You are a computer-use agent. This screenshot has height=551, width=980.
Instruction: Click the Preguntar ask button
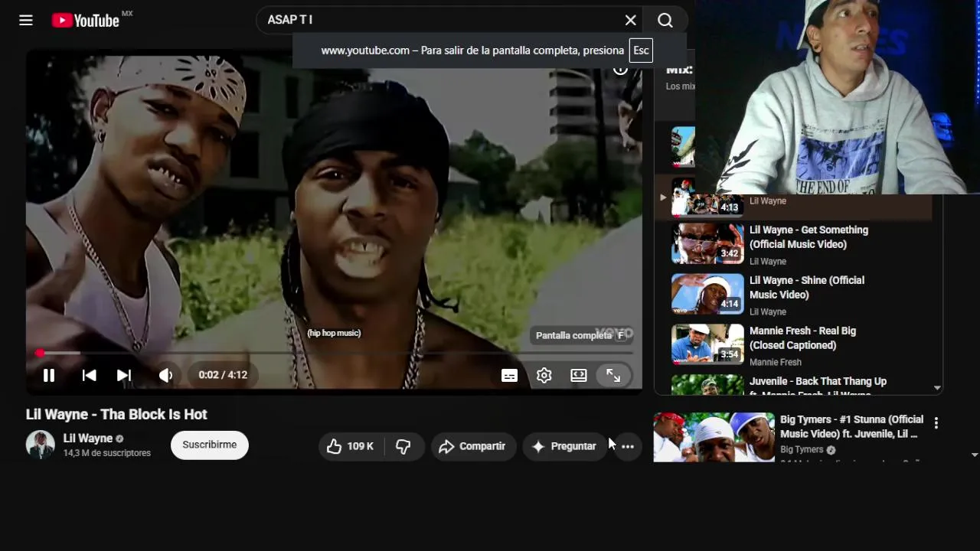tap(564, 446)
